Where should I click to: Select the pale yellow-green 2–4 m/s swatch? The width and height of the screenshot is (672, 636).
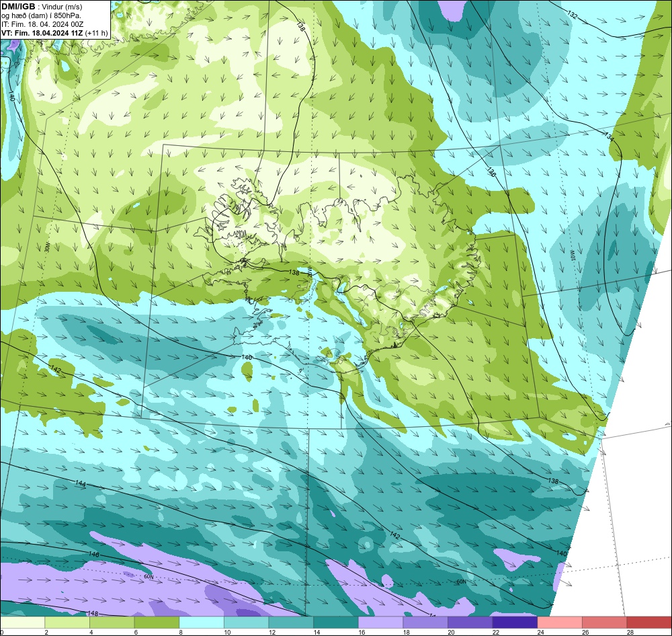pos(67,623)
